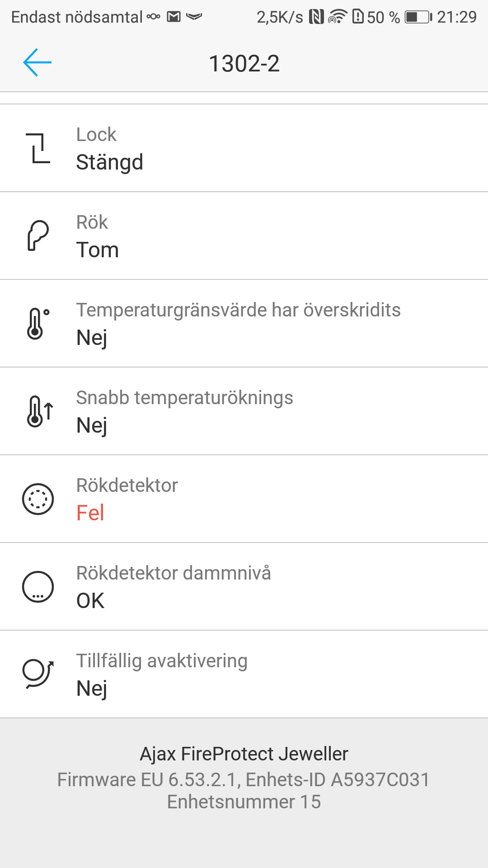Tap the red Fel error text
Screen dimensions: 488x868
click(90, 513)
